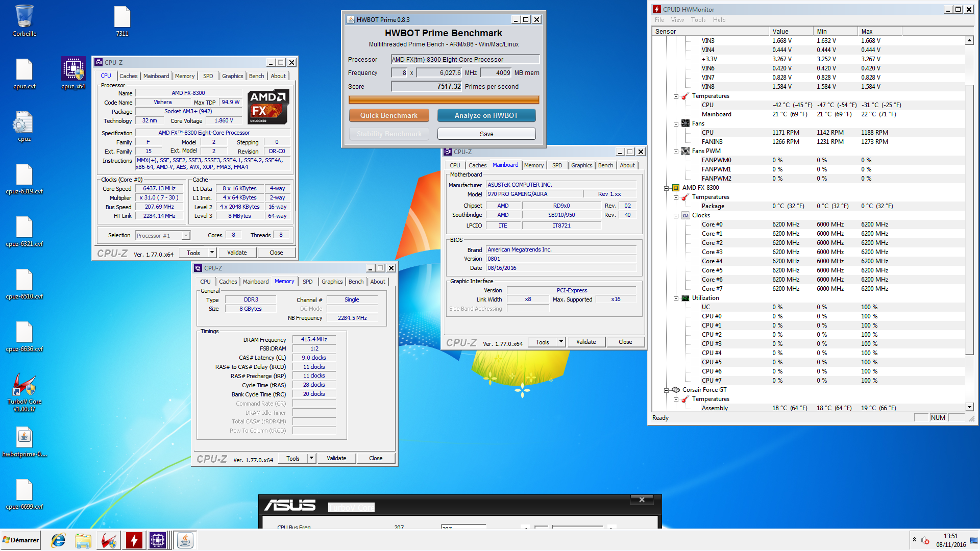Switch to Caches tab in CPU-Z CPU window
Image resolution: width=980 pixels, height=551 pixels.
click(129, 76)
